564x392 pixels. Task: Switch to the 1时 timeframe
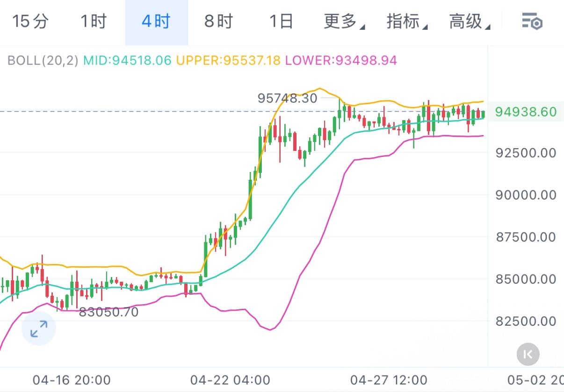click(x=94, y=21)
